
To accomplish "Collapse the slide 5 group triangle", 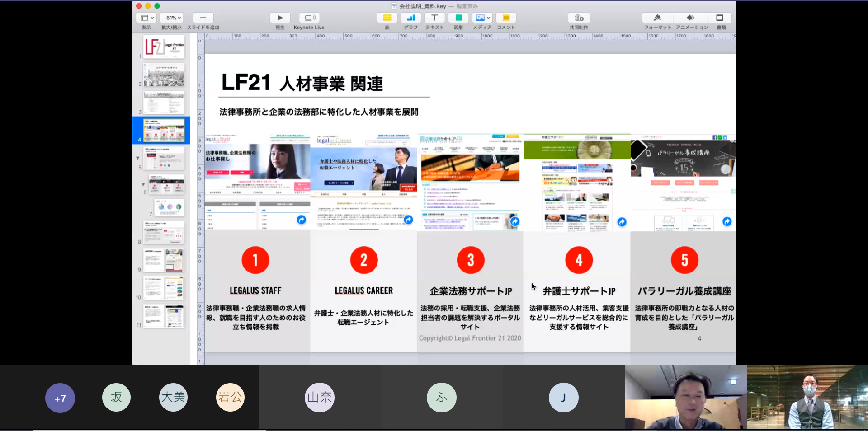I will pyautogui.click(x=138, y=159).
